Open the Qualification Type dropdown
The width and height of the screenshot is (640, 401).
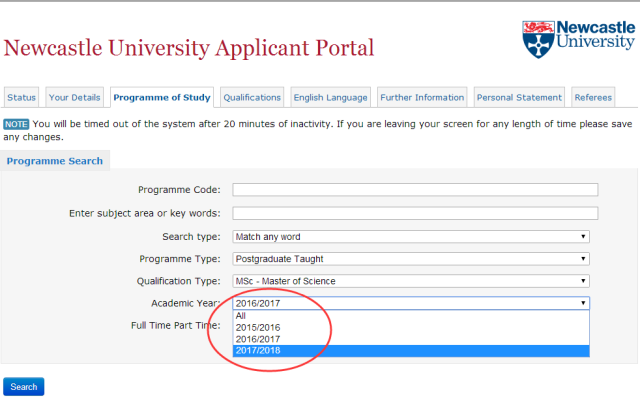click(x=411, y=281)
